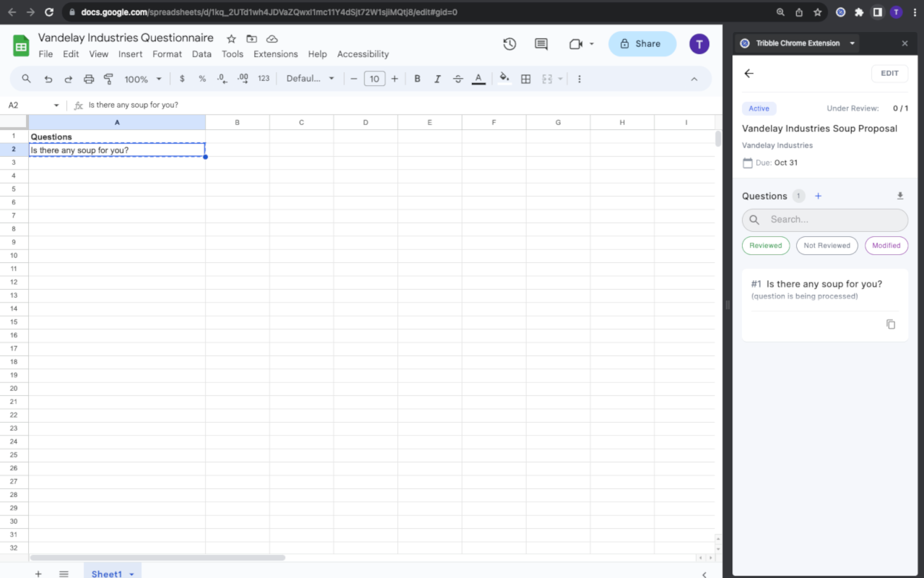Click the font size field
Screen dimensions: 924x578
[374, 79]
